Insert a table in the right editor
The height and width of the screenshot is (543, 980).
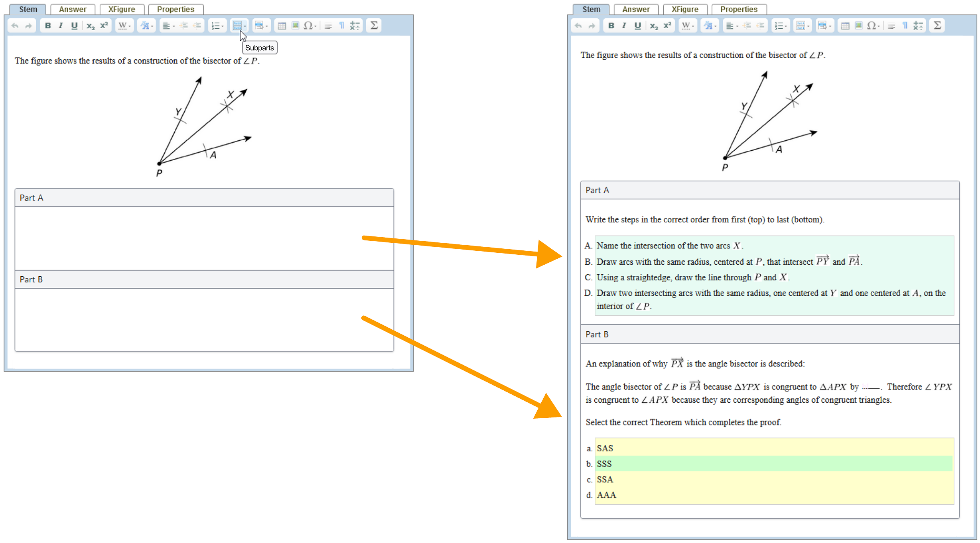(x=845, y=26)
